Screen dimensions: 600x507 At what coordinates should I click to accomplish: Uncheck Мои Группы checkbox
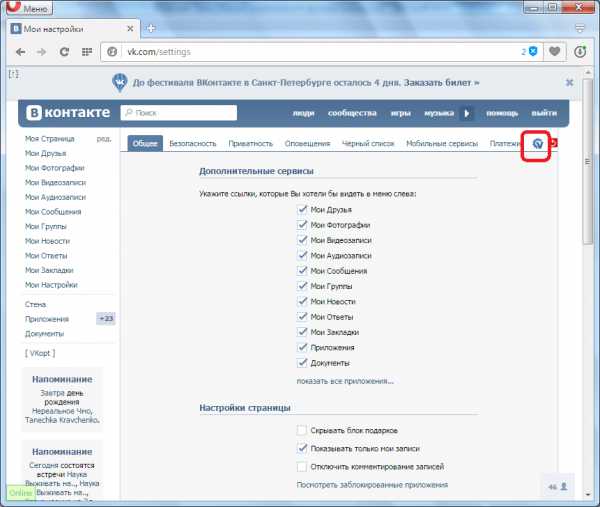(x=302, y=286)
